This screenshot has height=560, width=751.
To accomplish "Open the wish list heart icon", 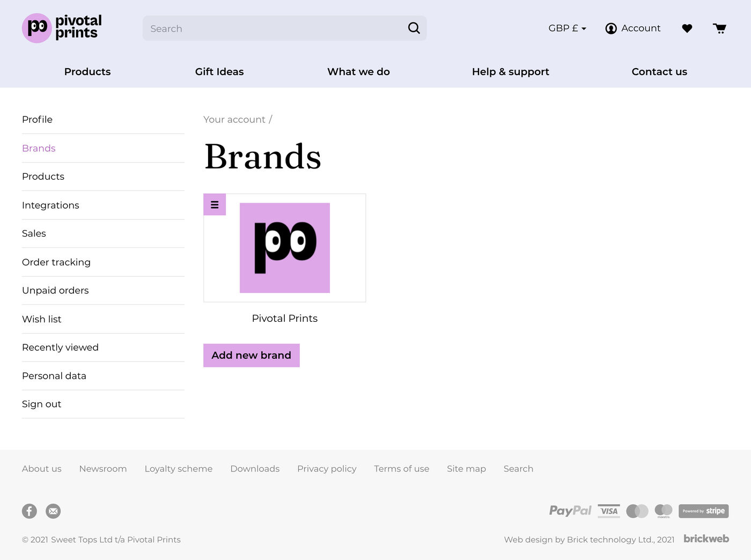I will click(687, 28).
